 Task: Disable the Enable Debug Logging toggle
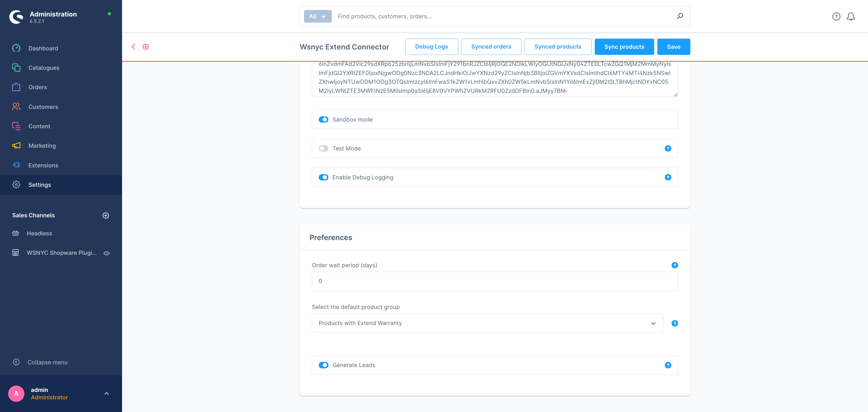pos(323,177)
